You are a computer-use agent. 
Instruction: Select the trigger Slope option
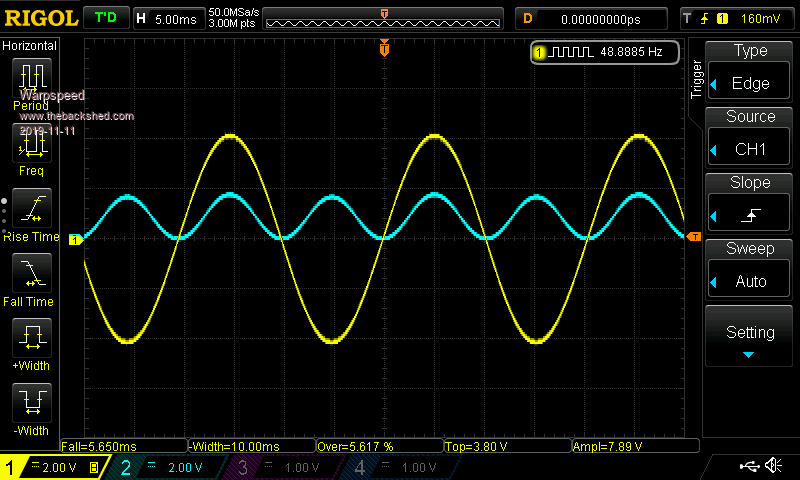pyautogui.click(x=750, y=203)
